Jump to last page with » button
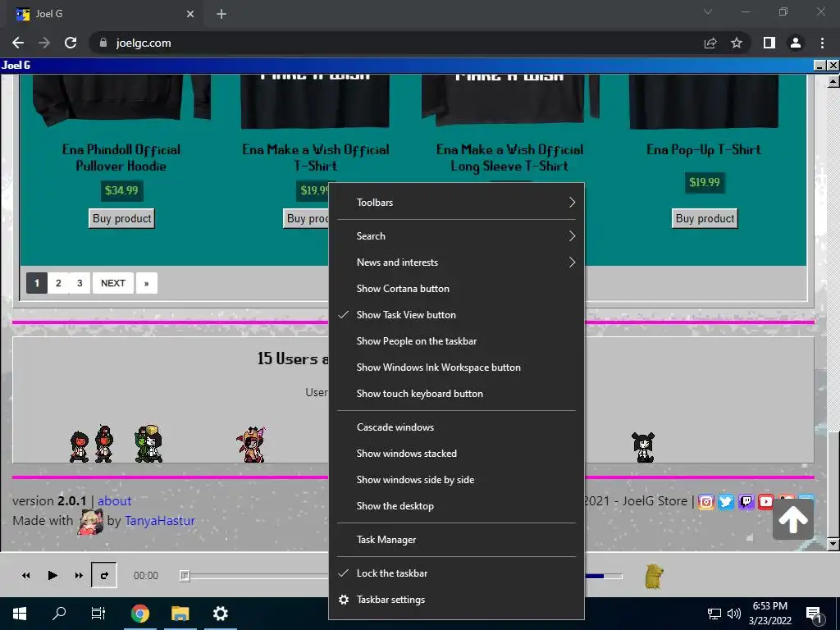Viewport: 840px width, 630px height. [146, 283]
